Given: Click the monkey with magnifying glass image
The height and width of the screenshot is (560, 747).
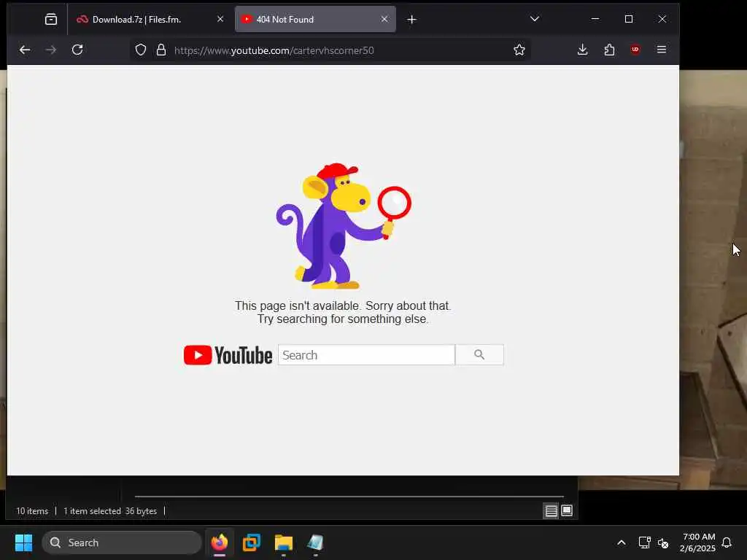Looking at the screenshot, I should pos(343,226).
